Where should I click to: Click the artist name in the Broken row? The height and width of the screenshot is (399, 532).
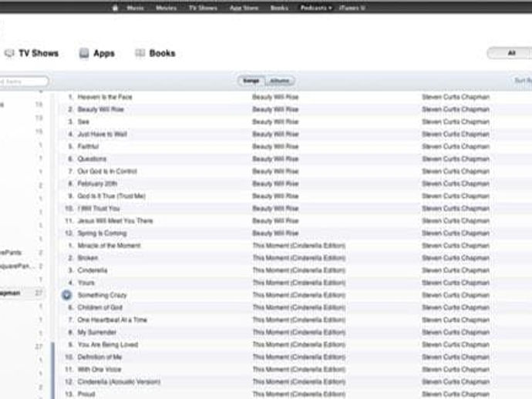click(x=456, y=258)
